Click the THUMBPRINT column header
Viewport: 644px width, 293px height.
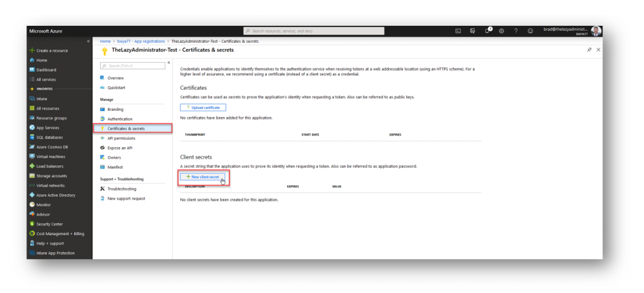pyautogui.click(x=195, y=135)
